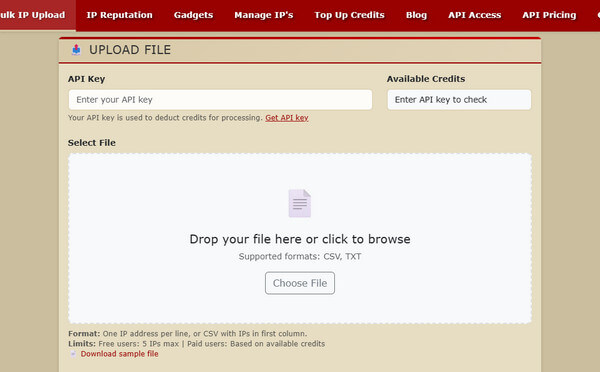Open the Blog menu item
This screenshot has width=600, height=372.
[x=416, y=15]
